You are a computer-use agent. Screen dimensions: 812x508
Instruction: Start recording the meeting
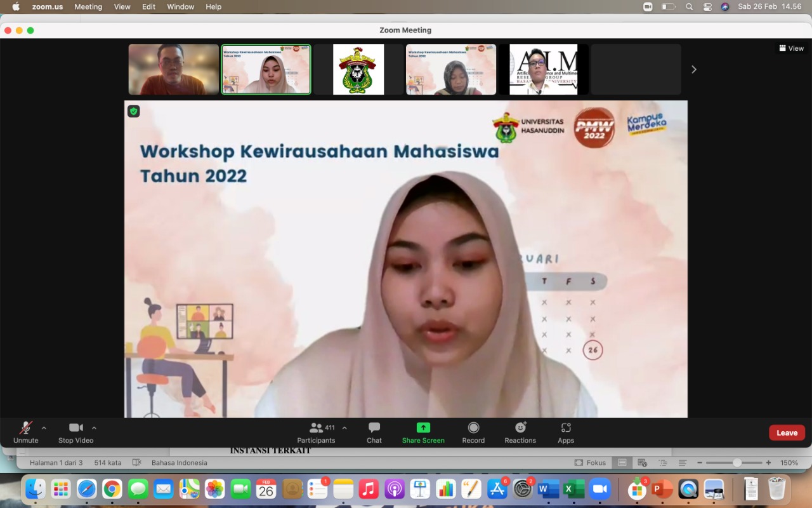[473, 432]
